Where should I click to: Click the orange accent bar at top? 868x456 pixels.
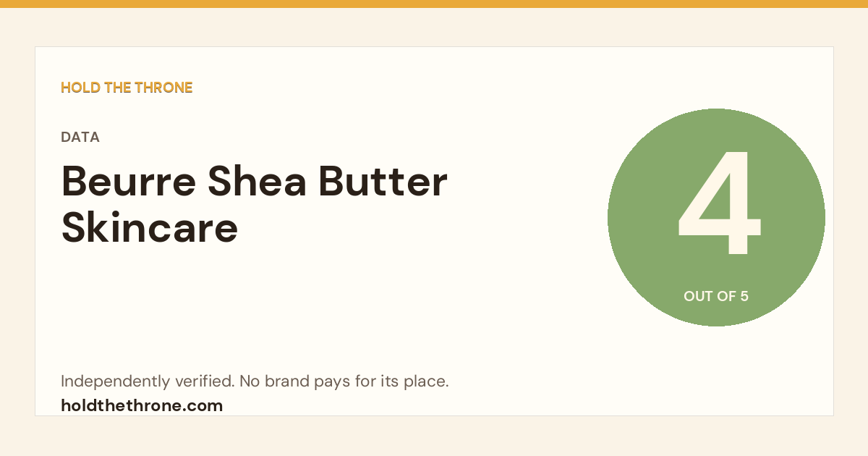(x=434, y=4)
